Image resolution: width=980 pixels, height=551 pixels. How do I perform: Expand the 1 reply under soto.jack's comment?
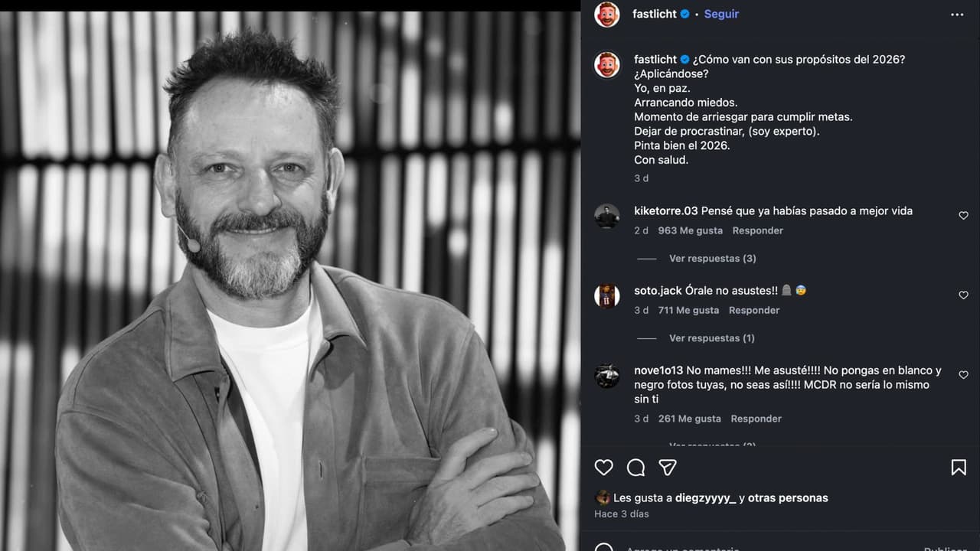coord(711,338)
